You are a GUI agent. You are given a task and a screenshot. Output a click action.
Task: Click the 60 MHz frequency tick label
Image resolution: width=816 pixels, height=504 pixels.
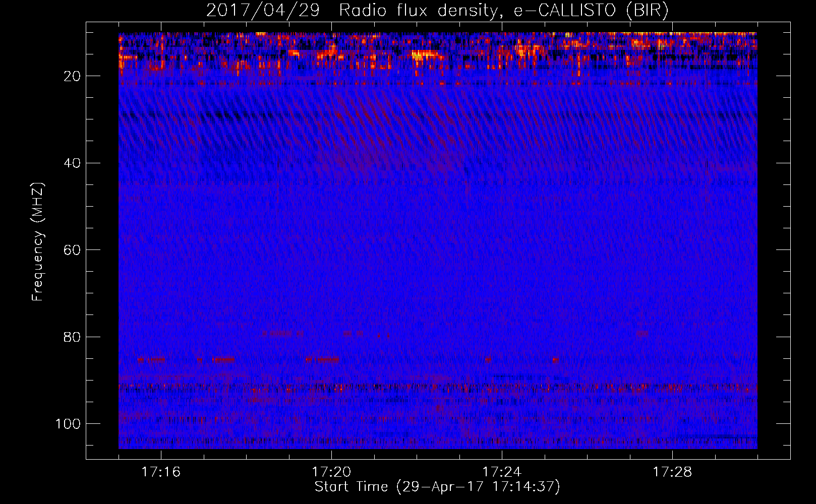pos(72,250)
